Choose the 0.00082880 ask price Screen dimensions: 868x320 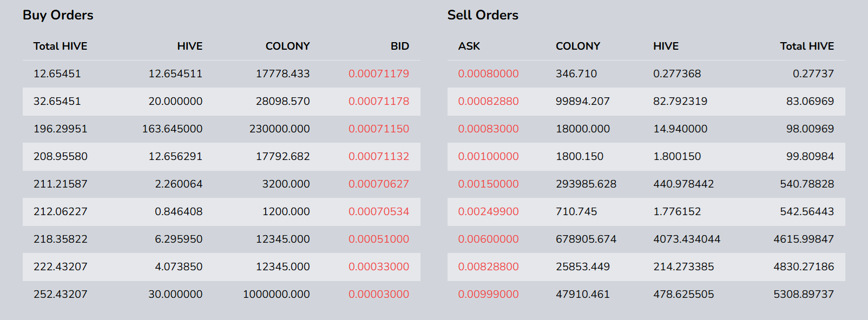coord(488,101)
